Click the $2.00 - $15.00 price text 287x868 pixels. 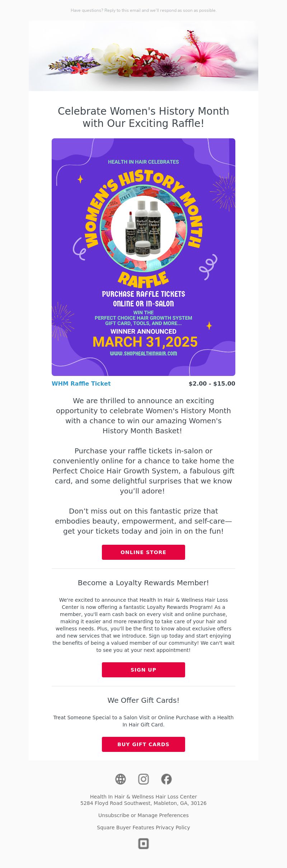click(212, 383)
